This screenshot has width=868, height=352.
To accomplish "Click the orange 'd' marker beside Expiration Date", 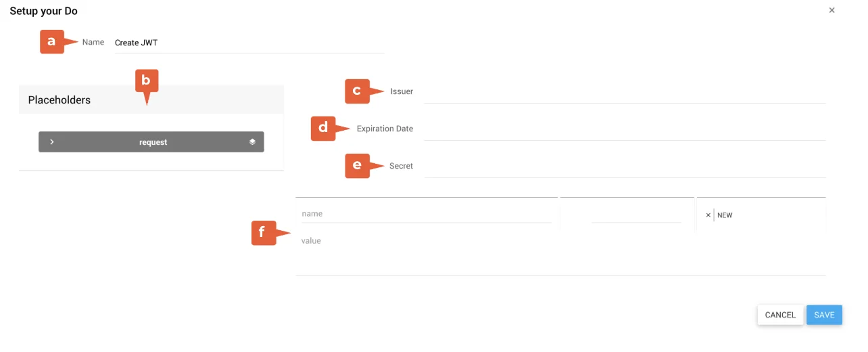I will point(322,129).
